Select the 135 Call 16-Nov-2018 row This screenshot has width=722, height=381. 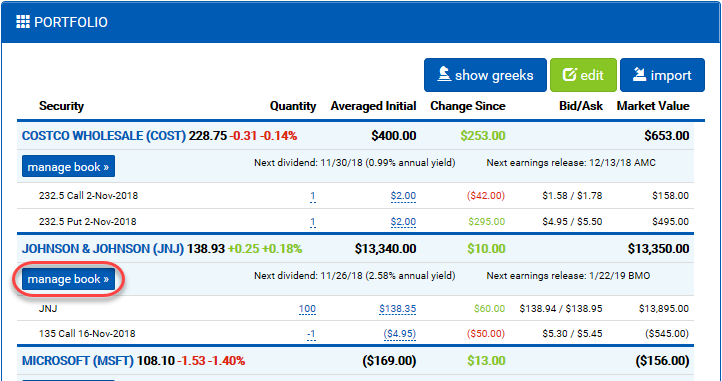click(355, 334)
